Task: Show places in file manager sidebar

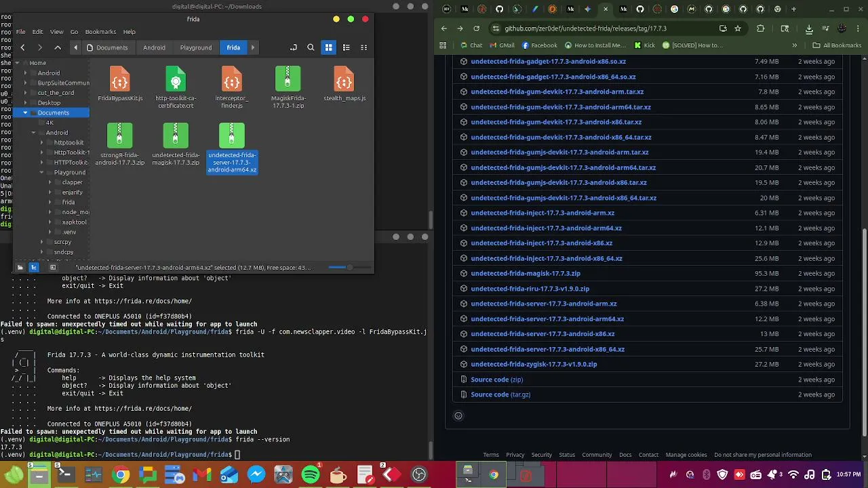Action: [20, 267]
